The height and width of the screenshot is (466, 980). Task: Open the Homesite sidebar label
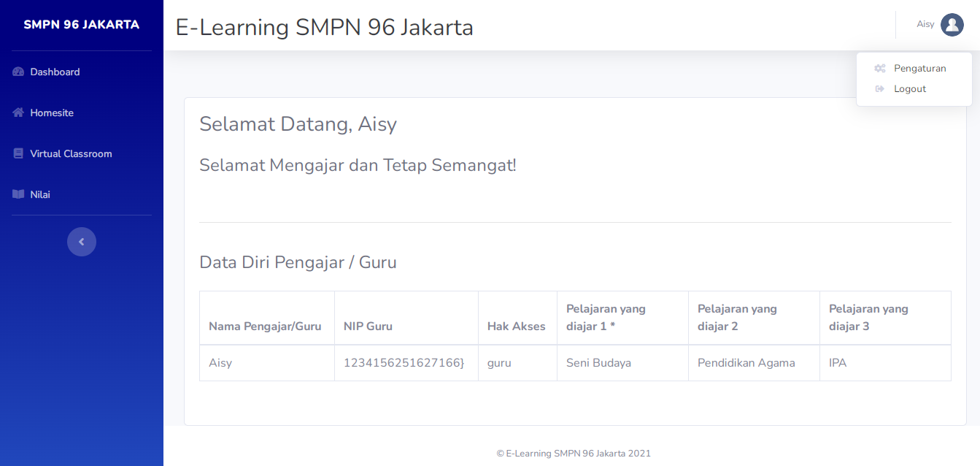click(x=52, y=112)
